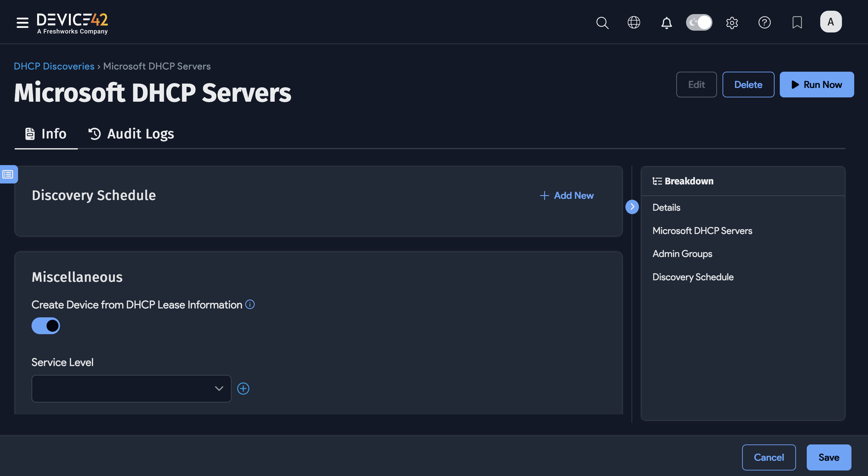Select the Info tab
Image resolution: width=868 pixels, height=476 pixels.
[x=46, y=134]
